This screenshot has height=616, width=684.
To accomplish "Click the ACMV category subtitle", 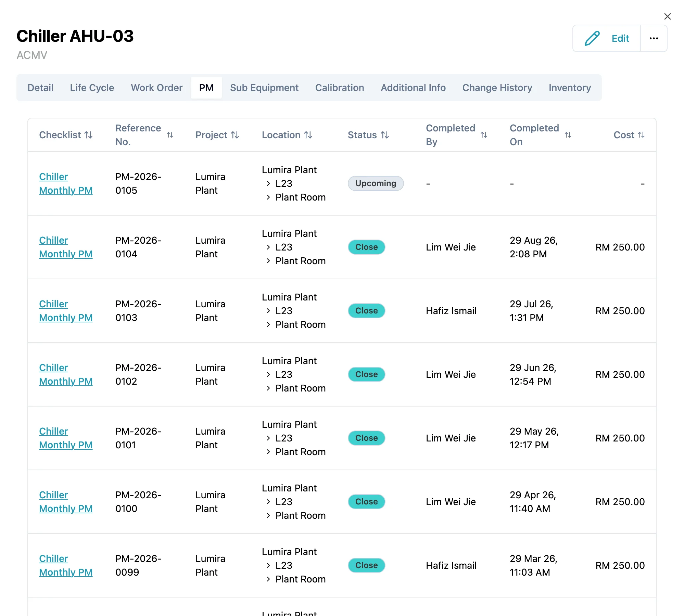I will pyautogui.click(x=32, y=55).
